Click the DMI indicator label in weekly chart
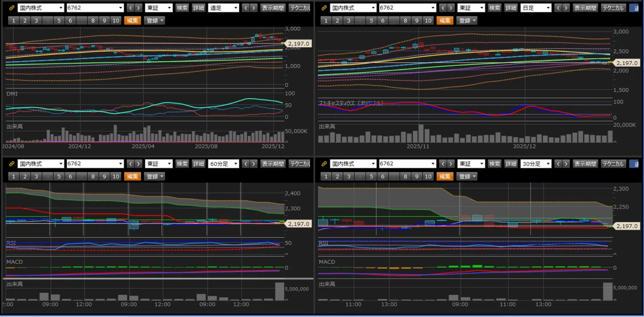 (12, 94)
